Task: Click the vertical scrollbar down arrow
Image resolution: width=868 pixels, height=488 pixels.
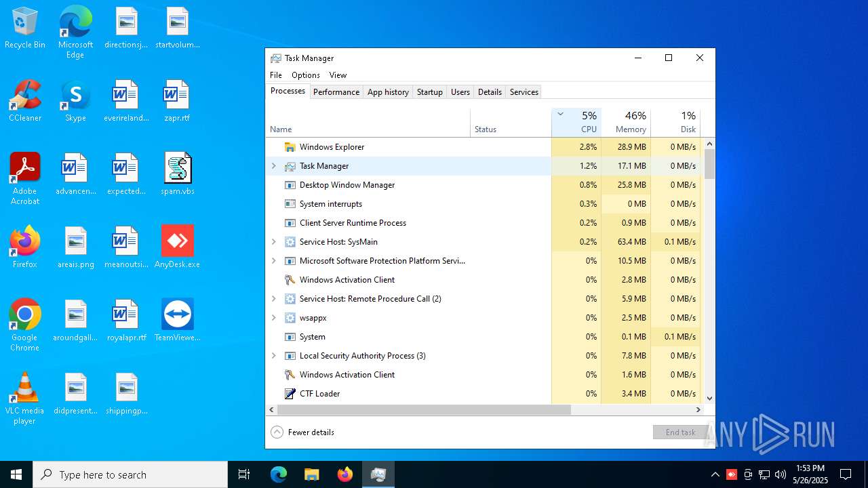Action: pyautogui.click(x=709, y=399)
